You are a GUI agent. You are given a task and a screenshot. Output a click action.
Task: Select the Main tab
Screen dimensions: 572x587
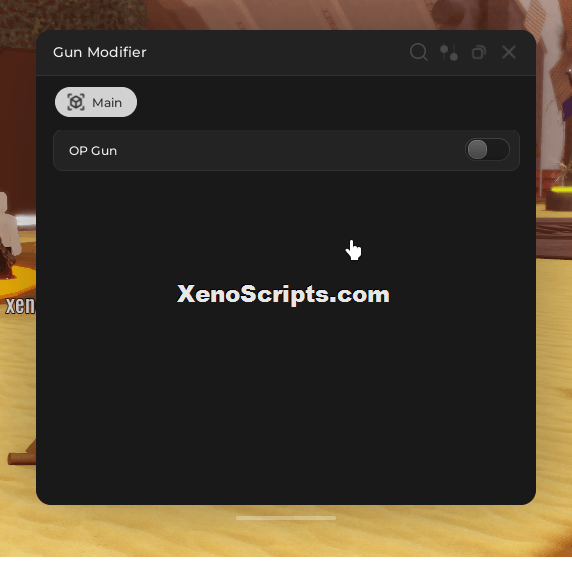tap(96, 102)
